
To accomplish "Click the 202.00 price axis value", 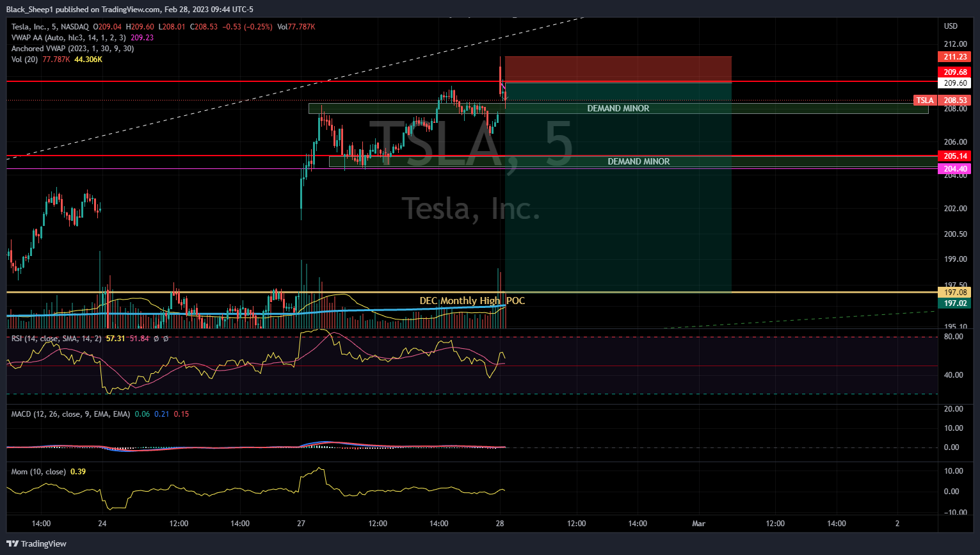I will pyautogui.click(x=955, y=209).
